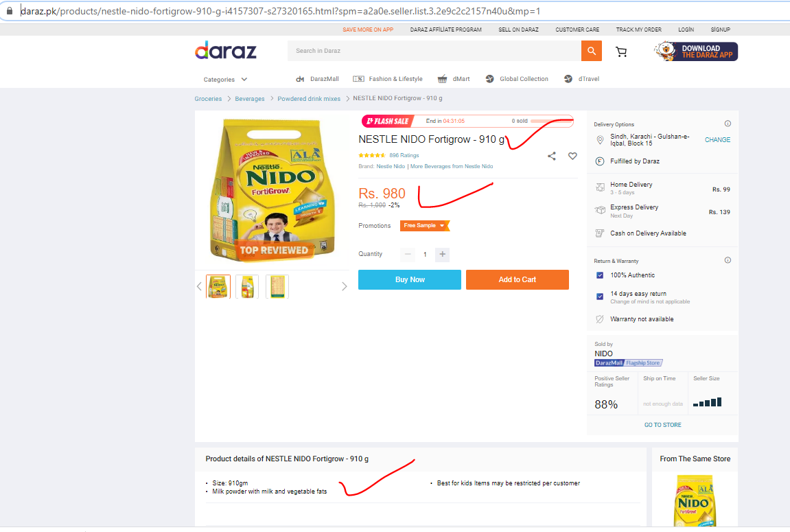Viewport: 790px width, 532px height.
Task: Click the Fulfilled by Daraz icon
Action: [x=600, y=161]
